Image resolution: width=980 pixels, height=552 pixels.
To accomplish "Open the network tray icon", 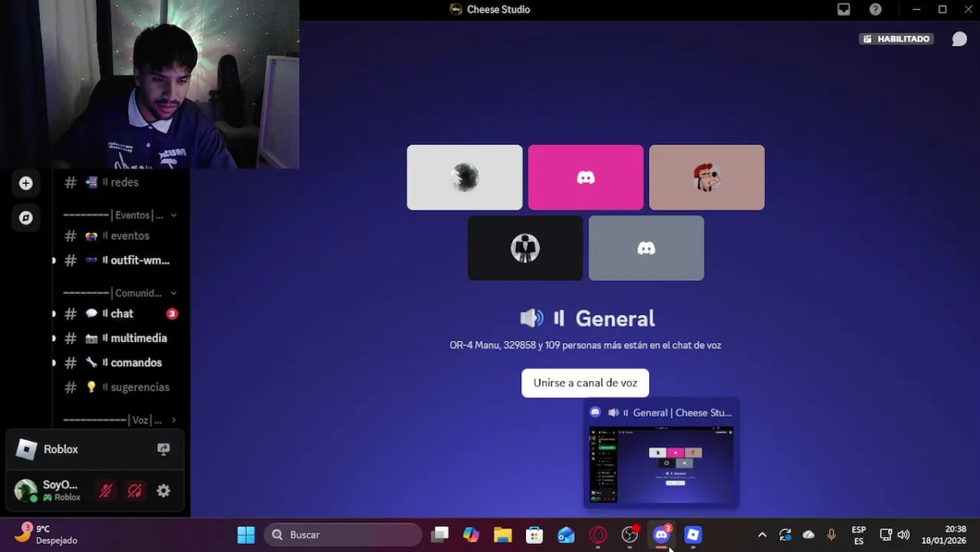I will coord(886,535).
